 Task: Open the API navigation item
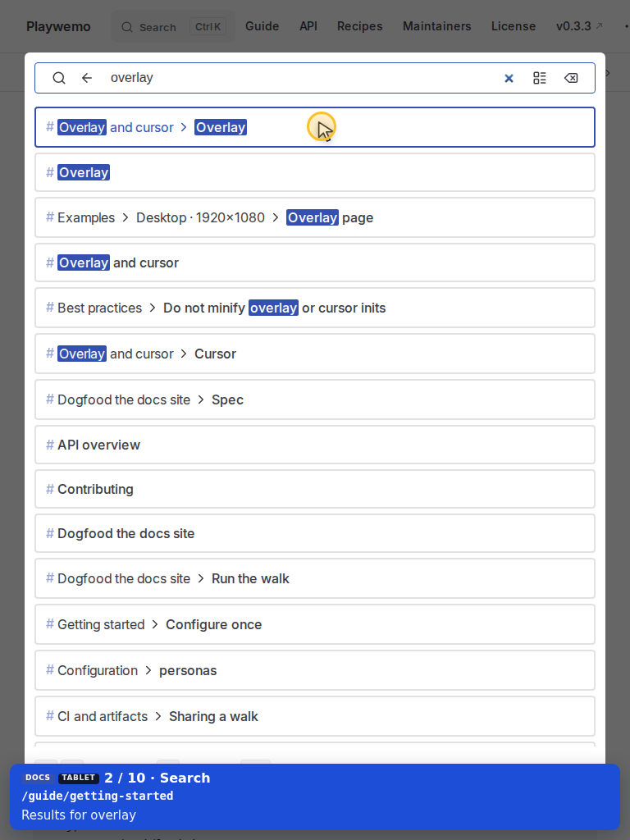(308, 26)
